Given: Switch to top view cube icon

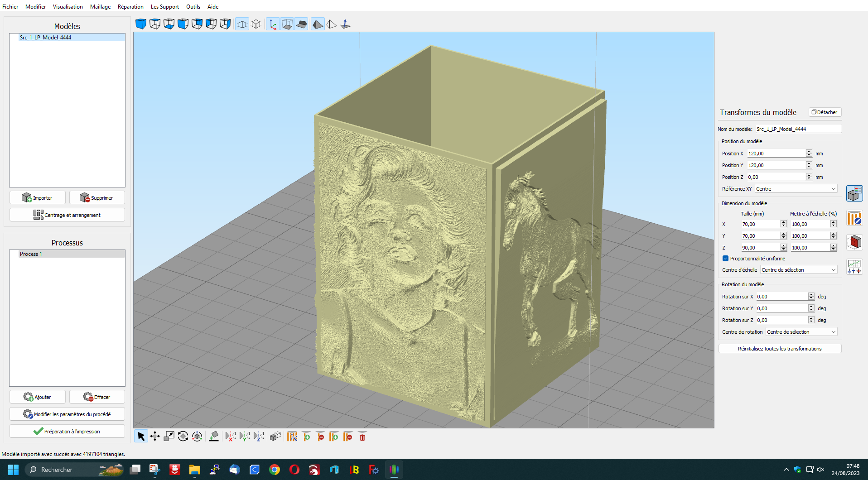Looking at the screenshot, I should point(155,24).
